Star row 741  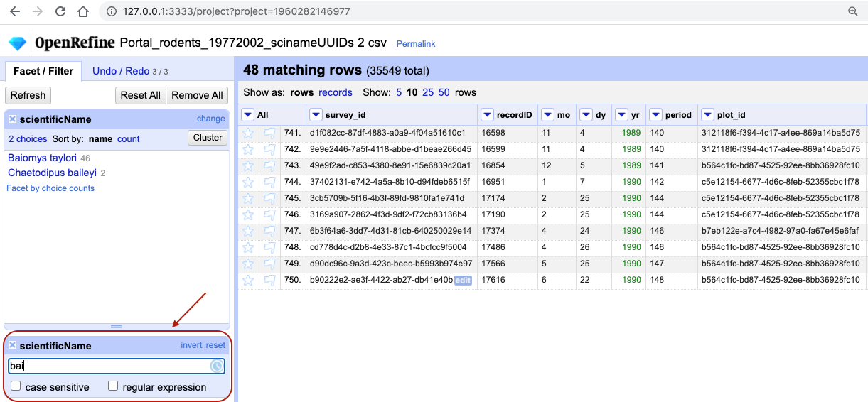coord(248,133)
